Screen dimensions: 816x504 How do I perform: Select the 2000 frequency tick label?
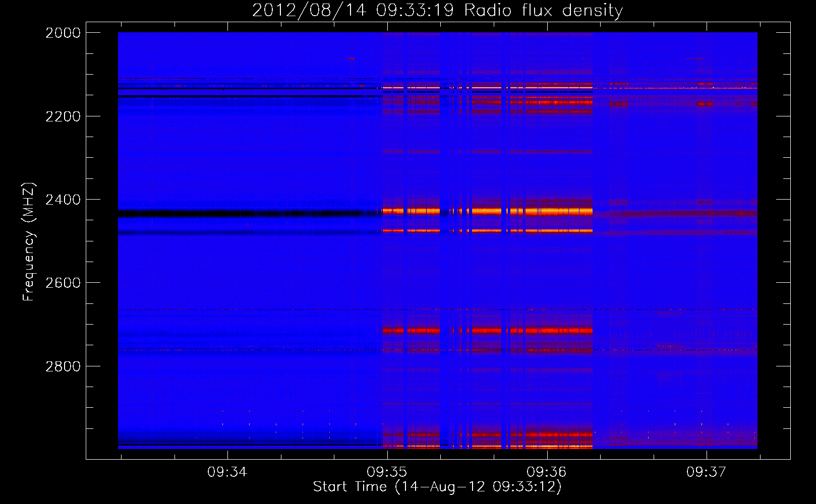coord(63,33)
